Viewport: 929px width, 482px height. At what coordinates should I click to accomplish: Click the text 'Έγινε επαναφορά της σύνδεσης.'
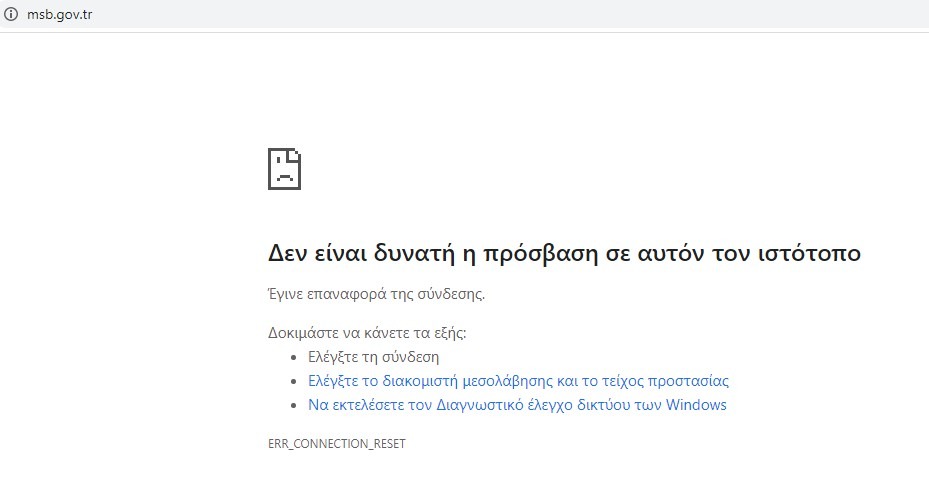[376, 294]
